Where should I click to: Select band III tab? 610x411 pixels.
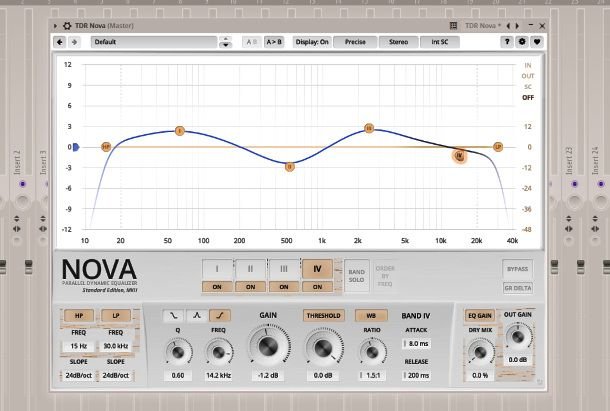(x=284, y=269)
